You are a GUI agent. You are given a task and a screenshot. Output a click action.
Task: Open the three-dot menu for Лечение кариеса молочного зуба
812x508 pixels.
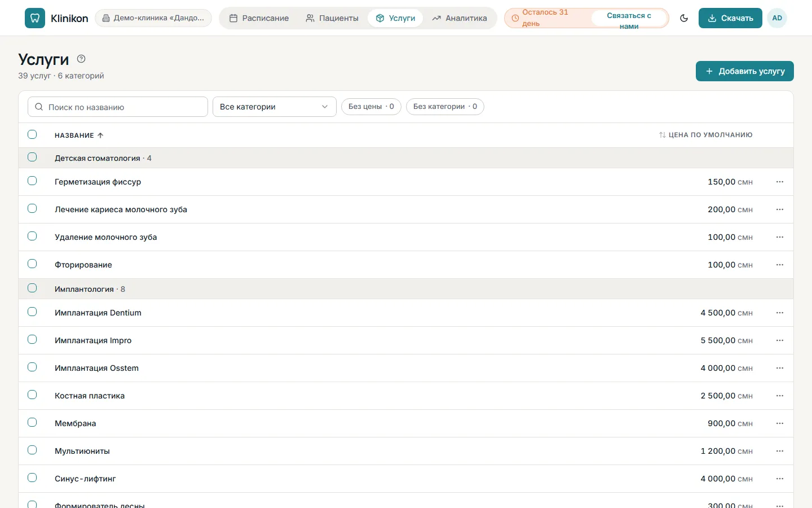point(780,209)
